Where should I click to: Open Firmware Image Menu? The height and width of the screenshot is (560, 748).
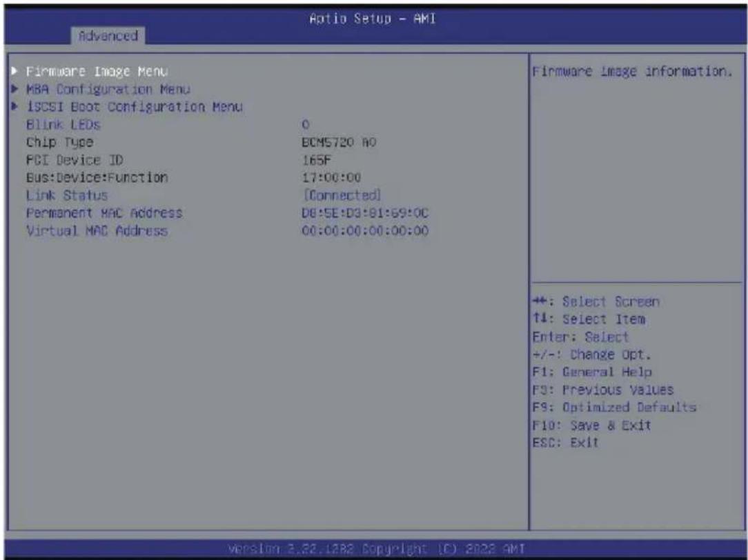tap(97, 72)
